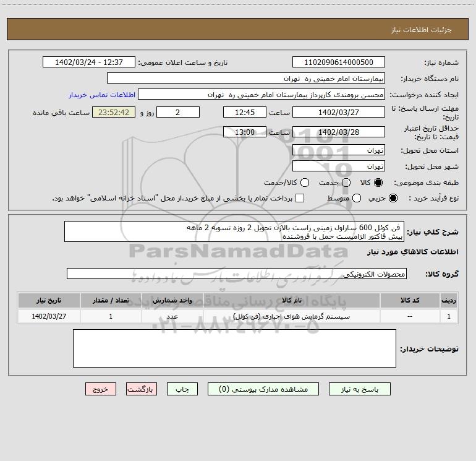The width and height of the screenshot is (476, 461).
Task: Click the نام کالا column header
Action: tap(291, 300)
